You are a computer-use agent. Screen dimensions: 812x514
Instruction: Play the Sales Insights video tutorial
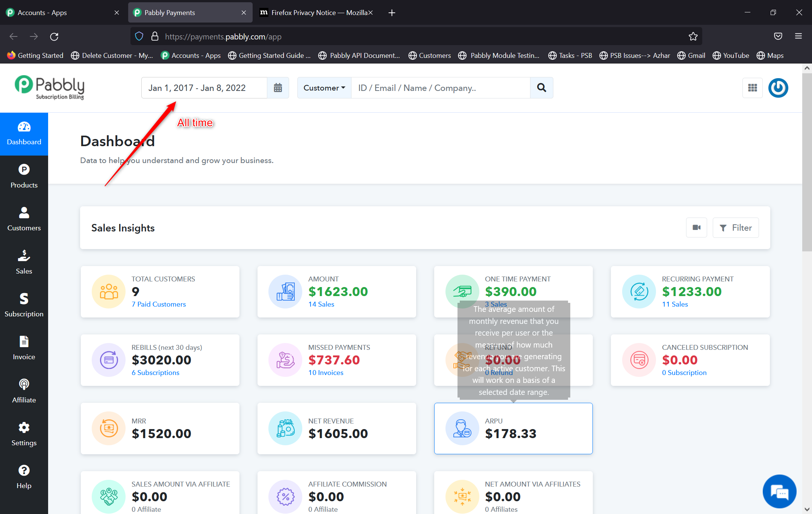[x=697, y=228]
